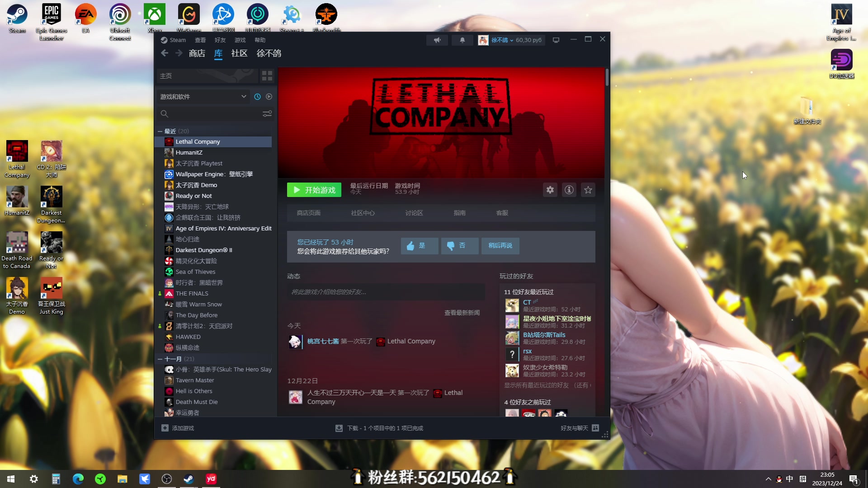Open the store page link

coord(308,213)
